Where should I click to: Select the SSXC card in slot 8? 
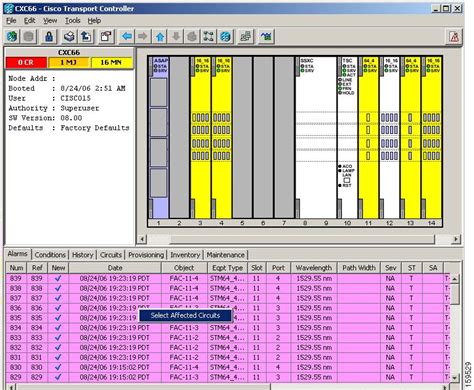coord(316,138)
